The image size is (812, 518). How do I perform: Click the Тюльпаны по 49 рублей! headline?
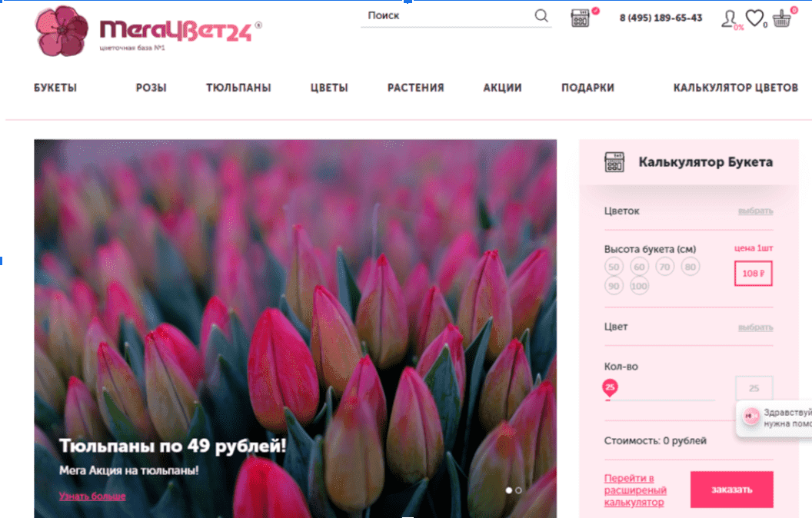tap(172, 446)
